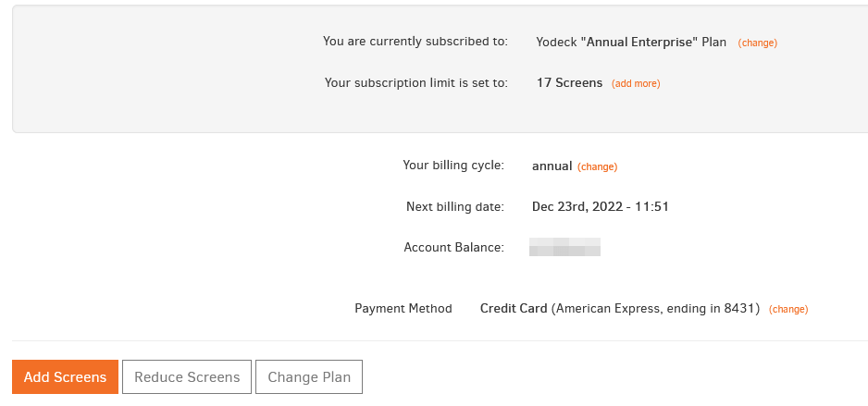This screenshot has width=868, height=406.
Task: Select the Account Balance label
Action: pos(454,247)
